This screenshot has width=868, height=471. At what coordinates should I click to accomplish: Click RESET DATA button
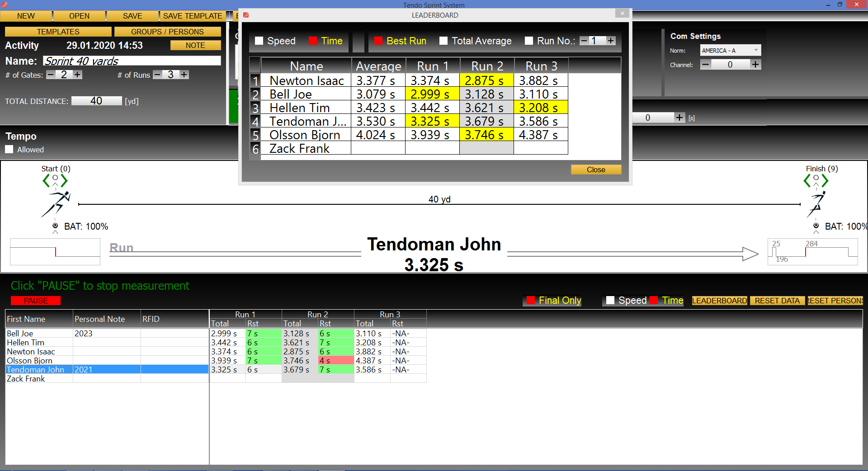pos(777,301)
